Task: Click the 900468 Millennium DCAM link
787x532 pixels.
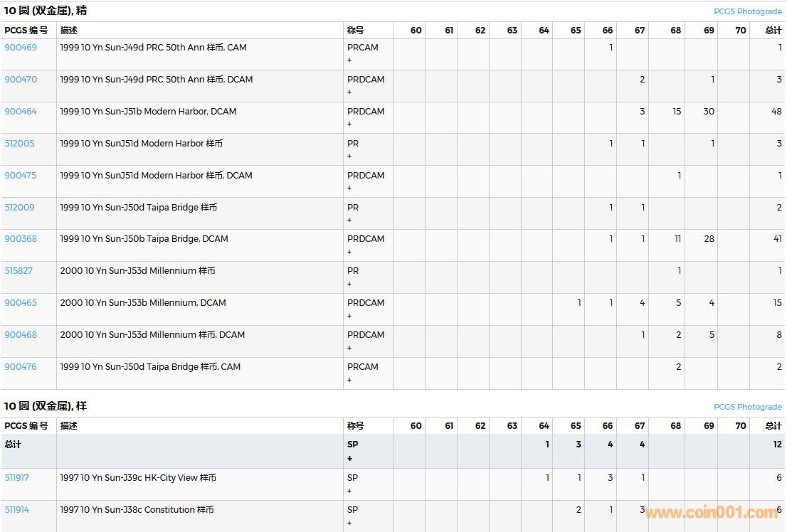Action: (21, 335)
